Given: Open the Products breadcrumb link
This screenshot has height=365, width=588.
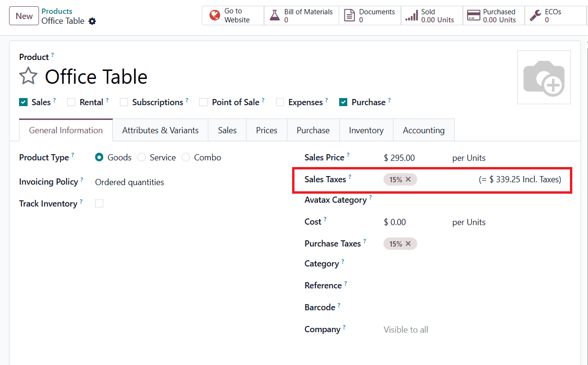Looking at the screenshot, I should pyautogui.click(x=57, y=11).
